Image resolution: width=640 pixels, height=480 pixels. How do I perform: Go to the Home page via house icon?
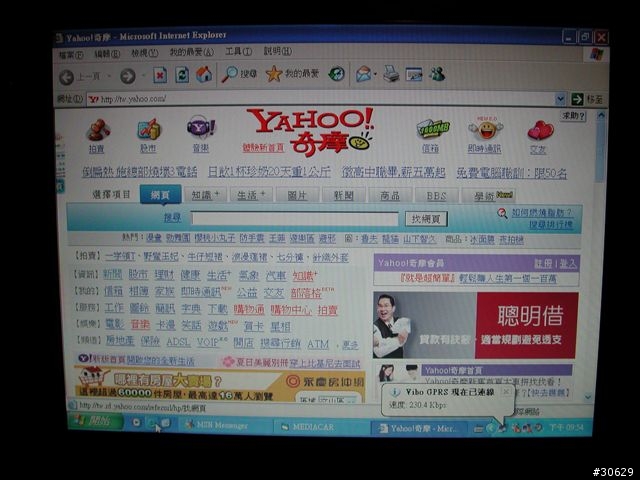click(204, 74)
